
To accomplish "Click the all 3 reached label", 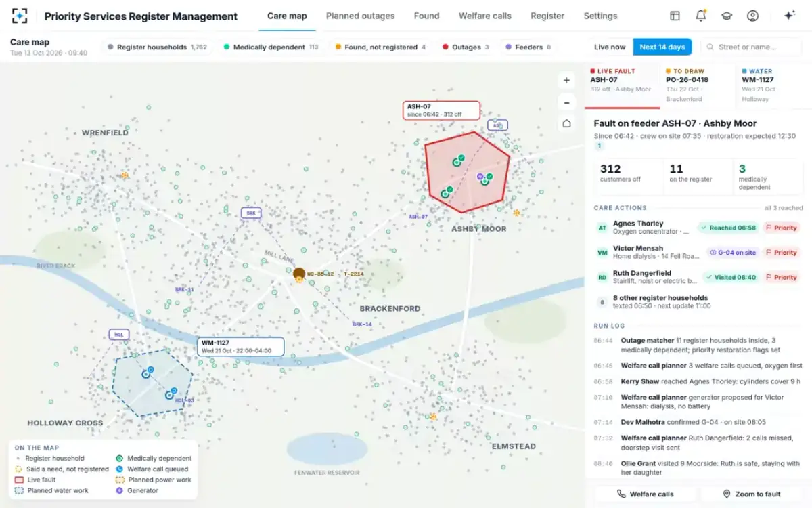I will pos(784,208).
